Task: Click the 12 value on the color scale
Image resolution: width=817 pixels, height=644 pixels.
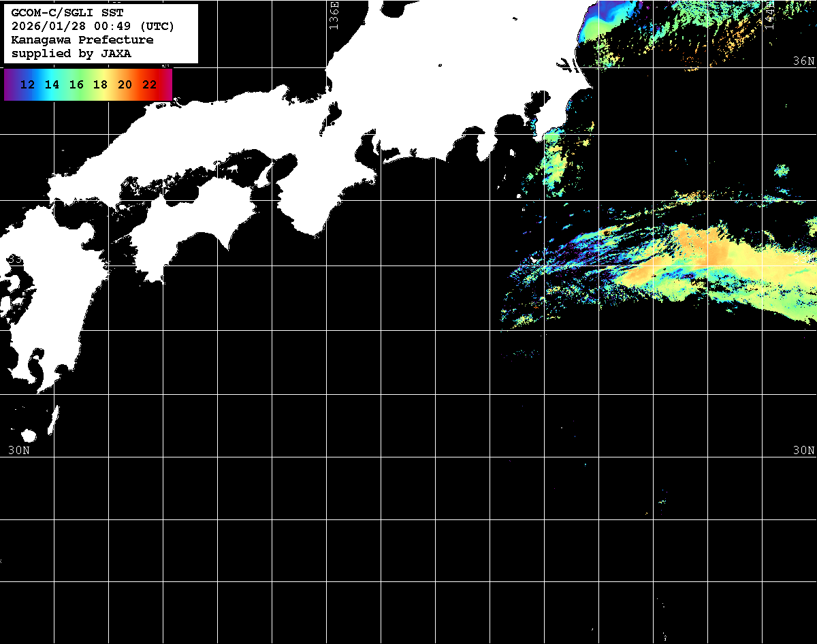Action: 28,85
